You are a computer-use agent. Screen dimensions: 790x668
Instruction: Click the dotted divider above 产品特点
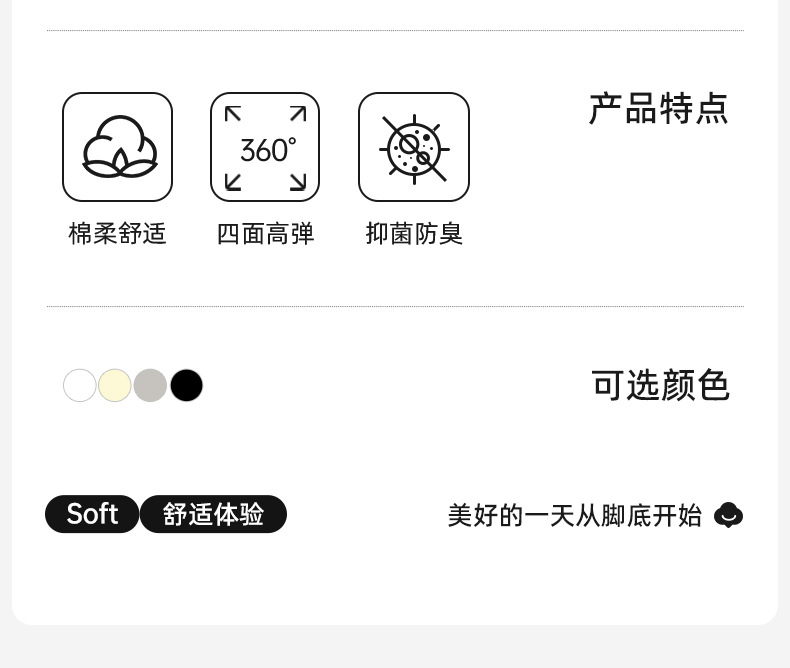tap(395, 31)
